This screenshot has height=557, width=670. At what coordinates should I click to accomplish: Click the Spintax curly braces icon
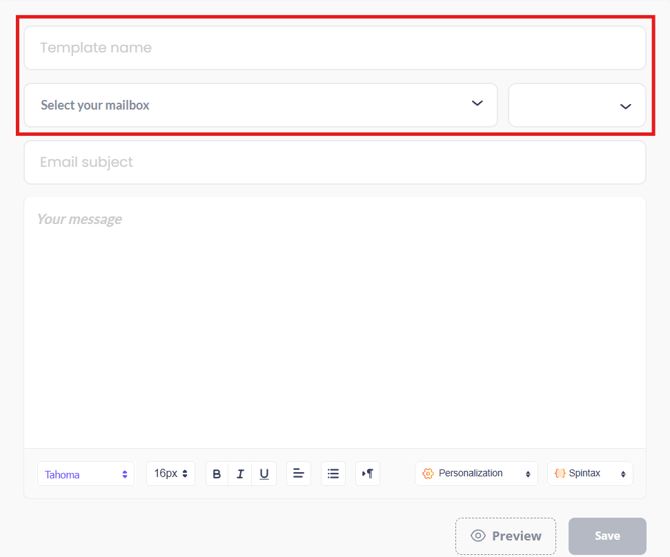(560, 474)
